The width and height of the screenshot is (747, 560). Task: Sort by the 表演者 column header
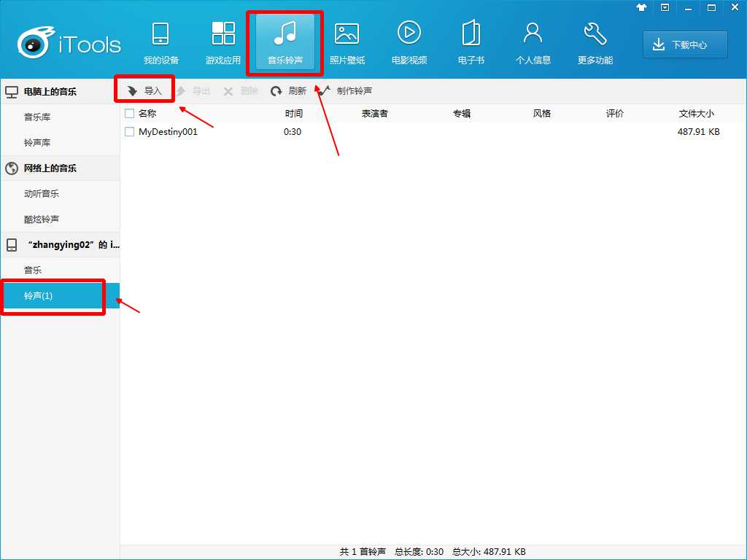[374, 113]
